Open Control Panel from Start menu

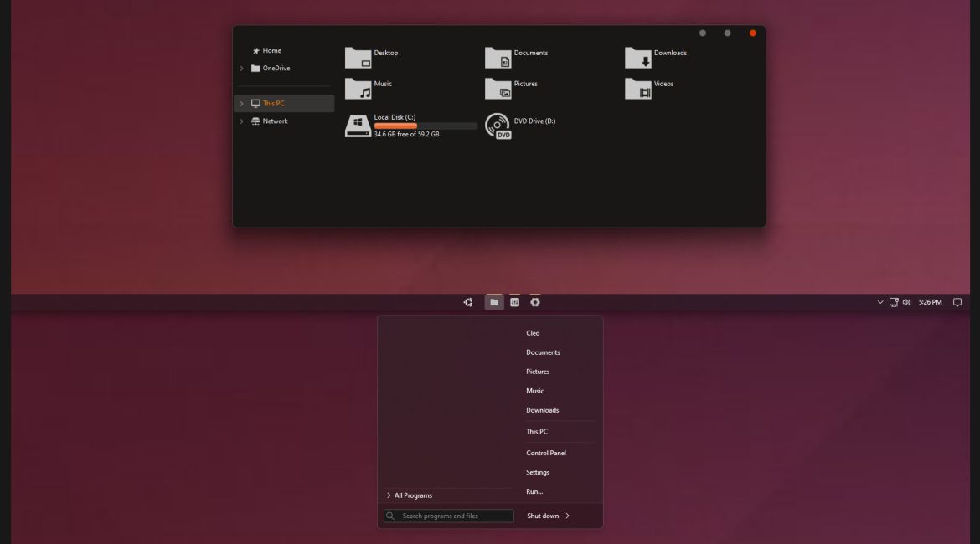[x=545, y=453]
